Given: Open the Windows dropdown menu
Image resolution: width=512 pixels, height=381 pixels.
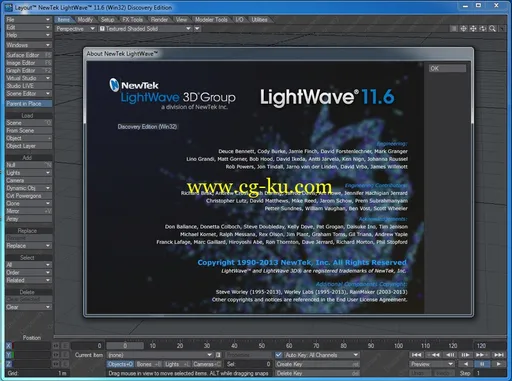Looking at the screenshot, I should coord(28,45).
